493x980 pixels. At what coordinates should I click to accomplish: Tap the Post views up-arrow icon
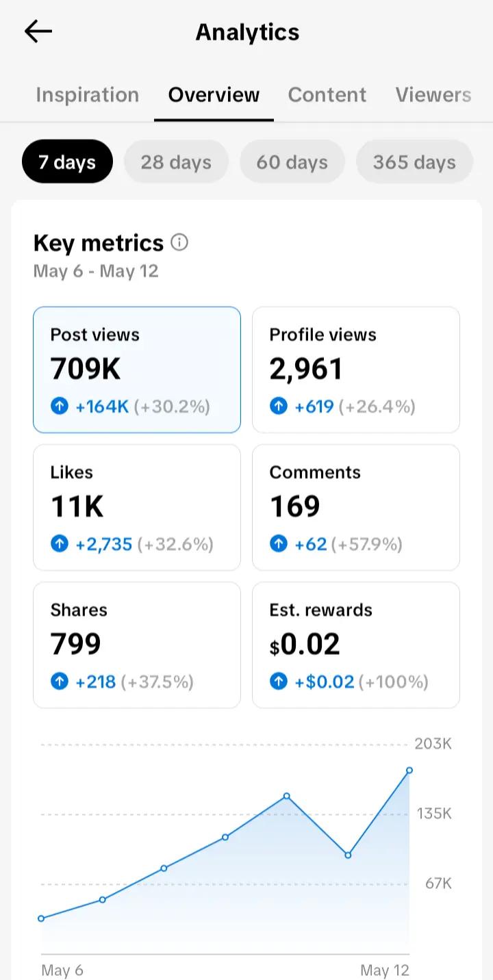click(60, 407)
